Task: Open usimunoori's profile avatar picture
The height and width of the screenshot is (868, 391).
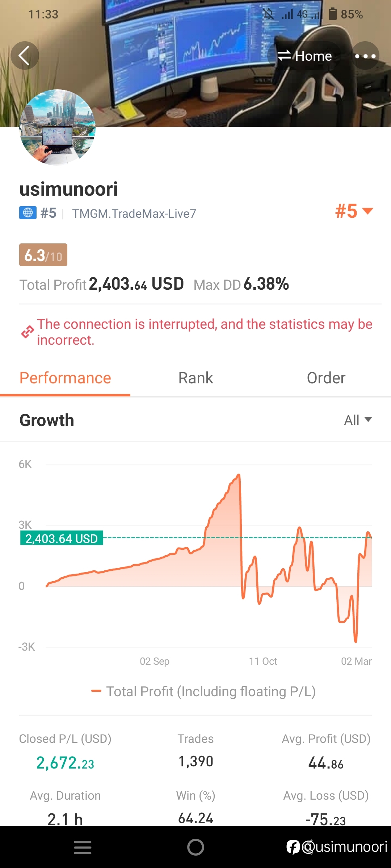Action: 58,127
